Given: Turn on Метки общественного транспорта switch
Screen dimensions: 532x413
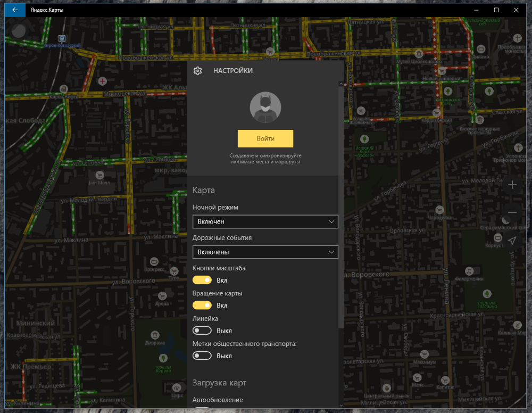Looking at the screenshot, I should pos(202,356).
